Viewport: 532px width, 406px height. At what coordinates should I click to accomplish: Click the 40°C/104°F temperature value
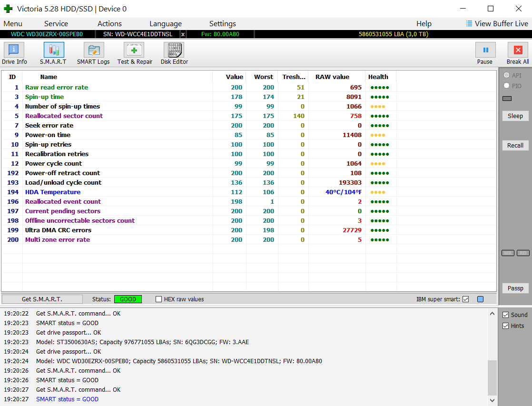coord(344,192)
